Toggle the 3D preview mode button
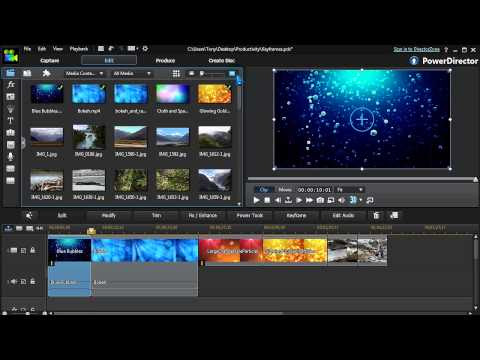The width and height of the screenshot is (480, 360). [x=353, y=200]
